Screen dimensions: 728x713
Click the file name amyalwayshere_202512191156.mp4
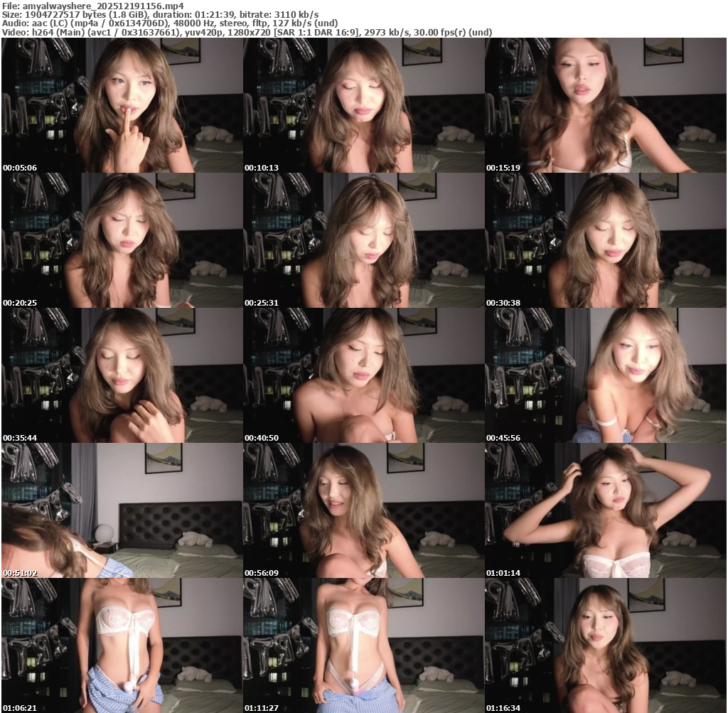click(x=103, y=6)
